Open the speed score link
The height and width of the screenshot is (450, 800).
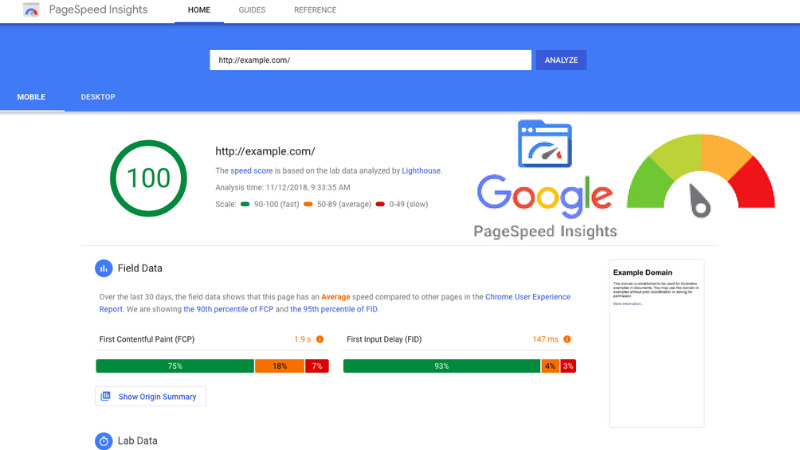coord(252,171)
